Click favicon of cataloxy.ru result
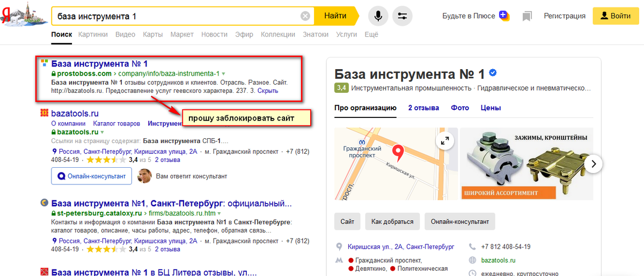644x276 pixels. pos(45,204)
